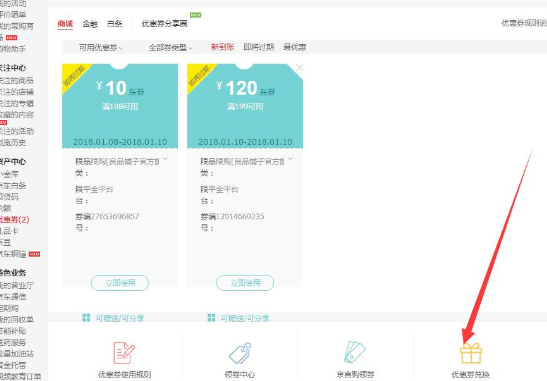Open the 可用优惠券 dropdown filter

[101, 47]
